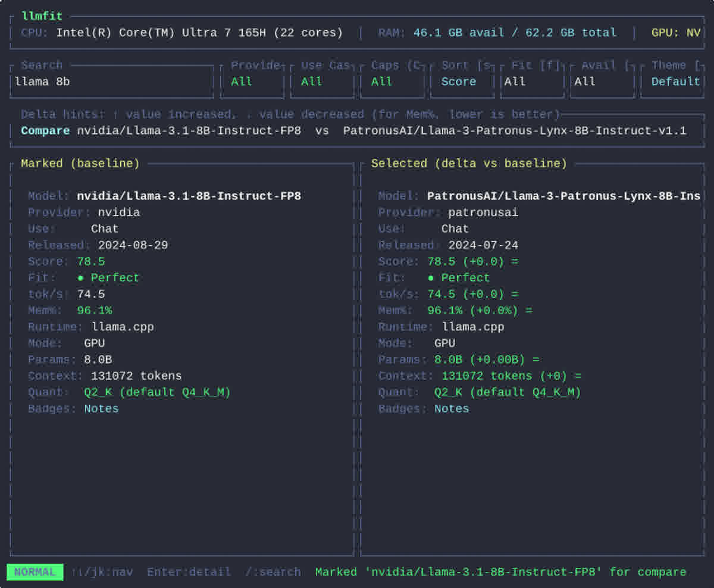The height and width of the screenshot is (588, 714).
Task: Click selected Params '8.0B (+0.00B) ='
Action: [487, 359]
